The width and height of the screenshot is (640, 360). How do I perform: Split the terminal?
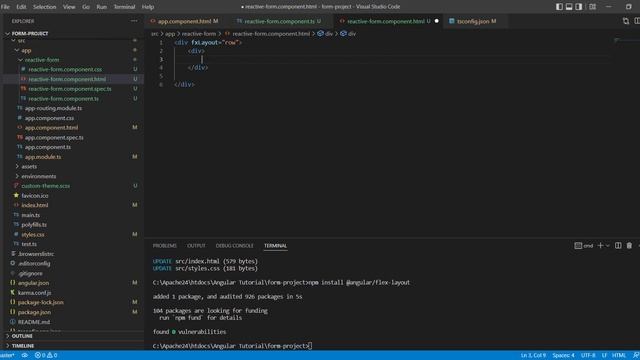618,246
